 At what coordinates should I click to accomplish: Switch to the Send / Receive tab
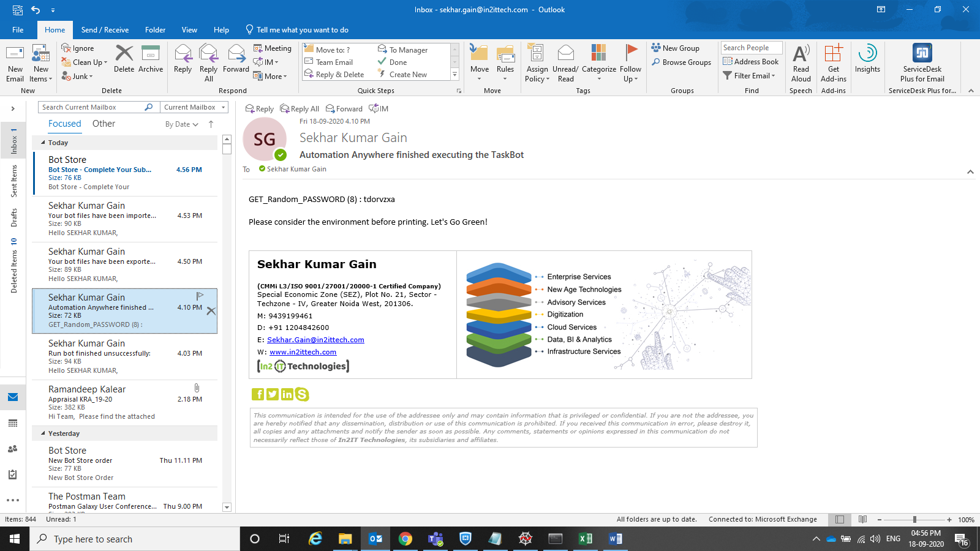pyautogui.click(x=105, y=30)
